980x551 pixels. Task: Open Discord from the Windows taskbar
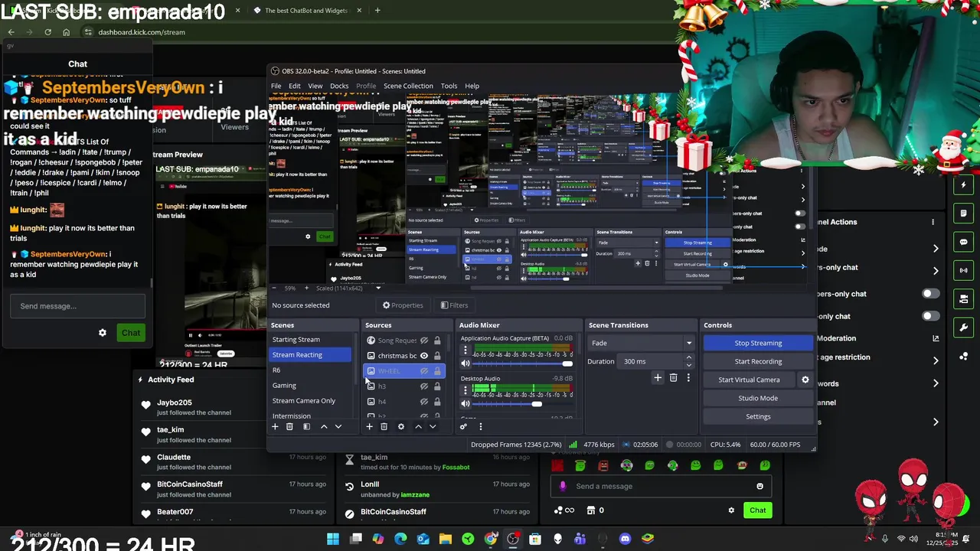626,540
